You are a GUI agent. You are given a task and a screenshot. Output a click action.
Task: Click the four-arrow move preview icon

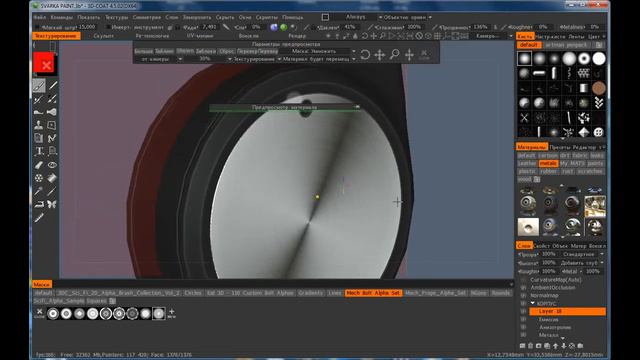coord(380,55)
